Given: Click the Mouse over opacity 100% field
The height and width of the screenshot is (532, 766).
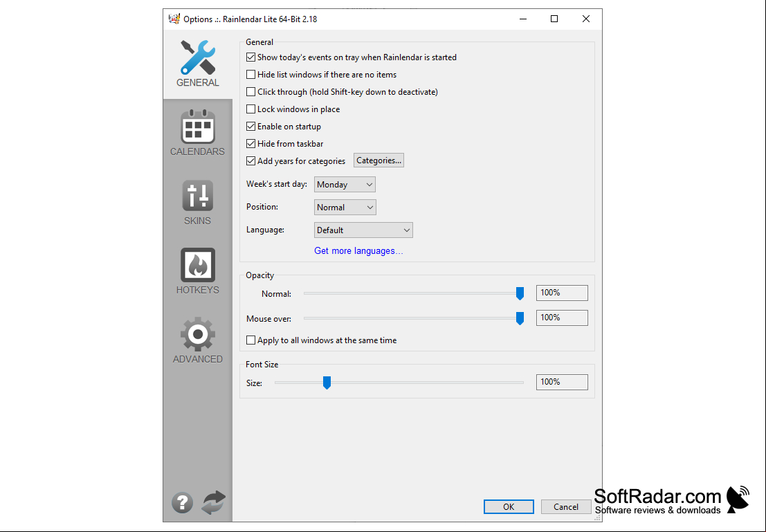Looking at the screenshot, I should click(x=562, y=318).
